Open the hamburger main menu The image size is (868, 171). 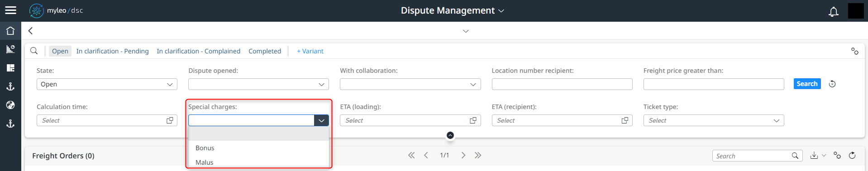[x=10, y=10]
